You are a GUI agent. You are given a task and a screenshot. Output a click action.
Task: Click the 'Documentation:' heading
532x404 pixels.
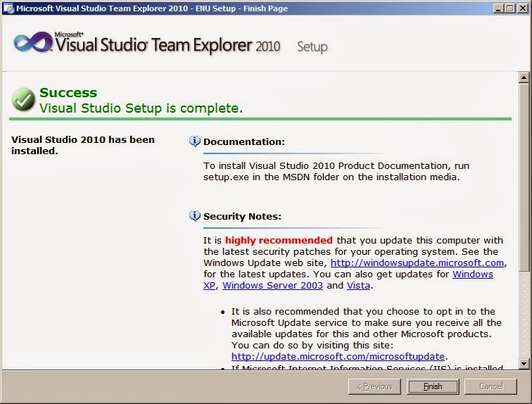244,141
